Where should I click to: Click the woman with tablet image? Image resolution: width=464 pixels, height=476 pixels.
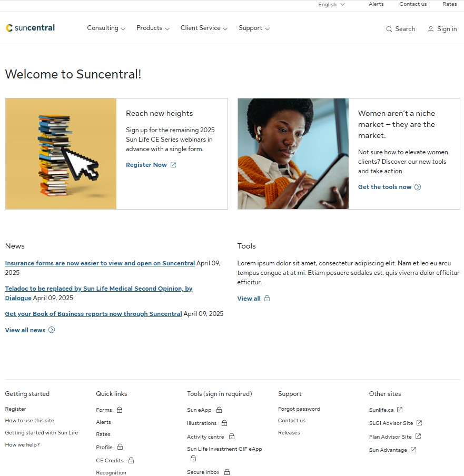[x=293, y=153]
